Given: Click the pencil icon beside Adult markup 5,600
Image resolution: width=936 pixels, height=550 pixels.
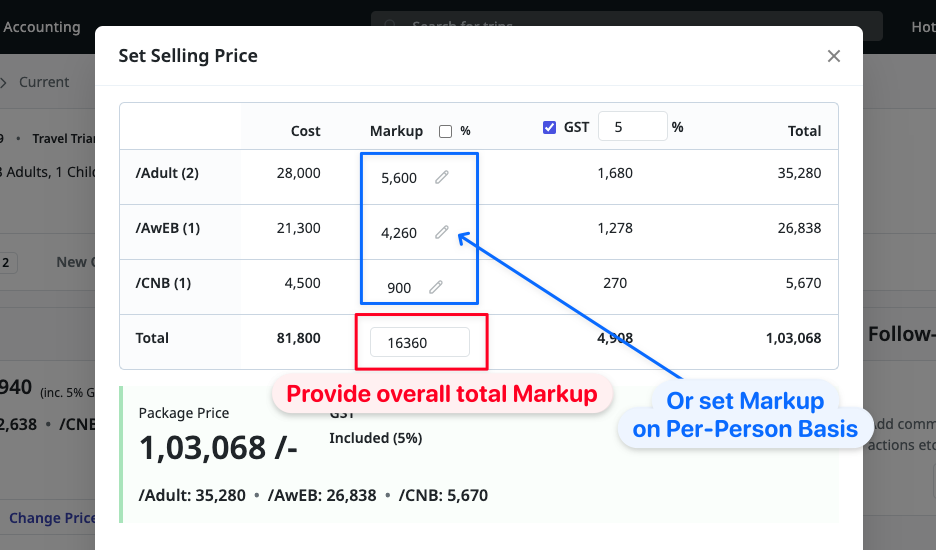Looking at the screenshot, I should pyautogui.click(x=441, y=177).
